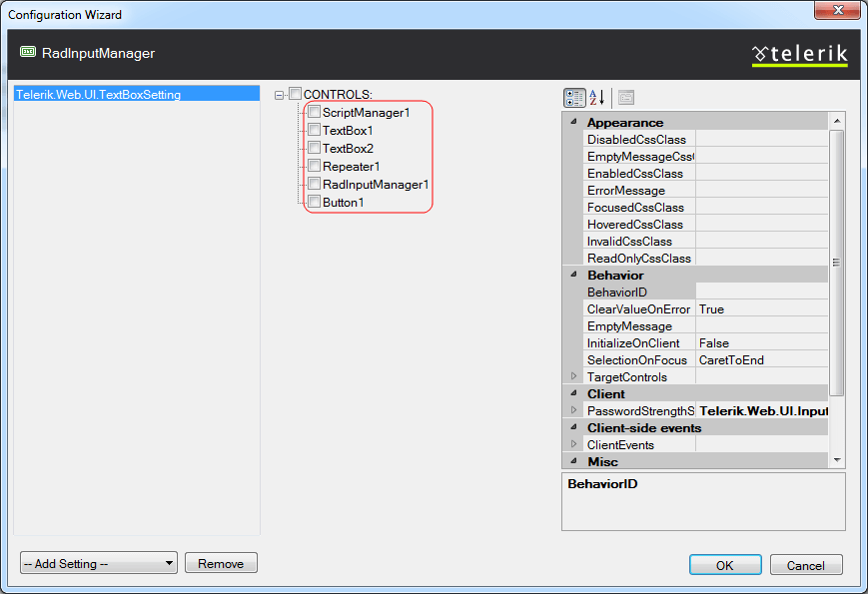Screen dimensions: 868x594
Task: Check the Button1 checkbox
Action: (x=314, y=202)
